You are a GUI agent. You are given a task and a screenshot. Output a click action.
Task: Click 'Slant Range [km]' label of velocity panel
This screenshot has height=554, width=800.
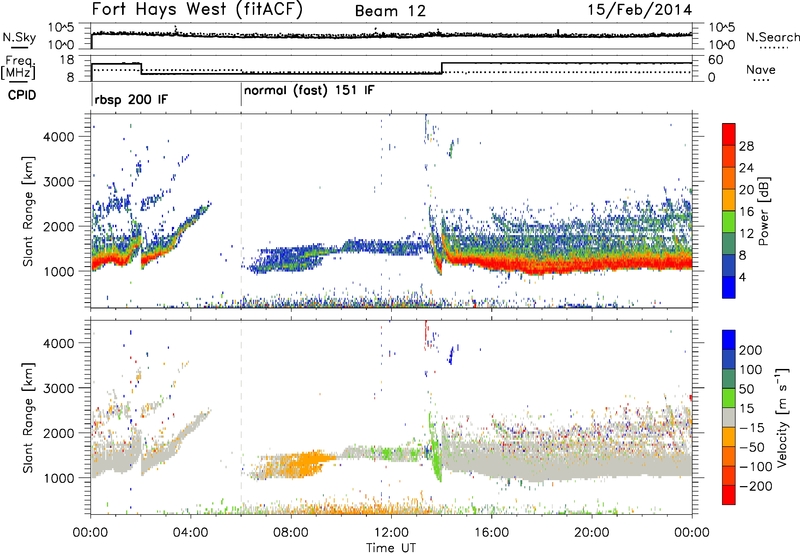click(28, 418)
